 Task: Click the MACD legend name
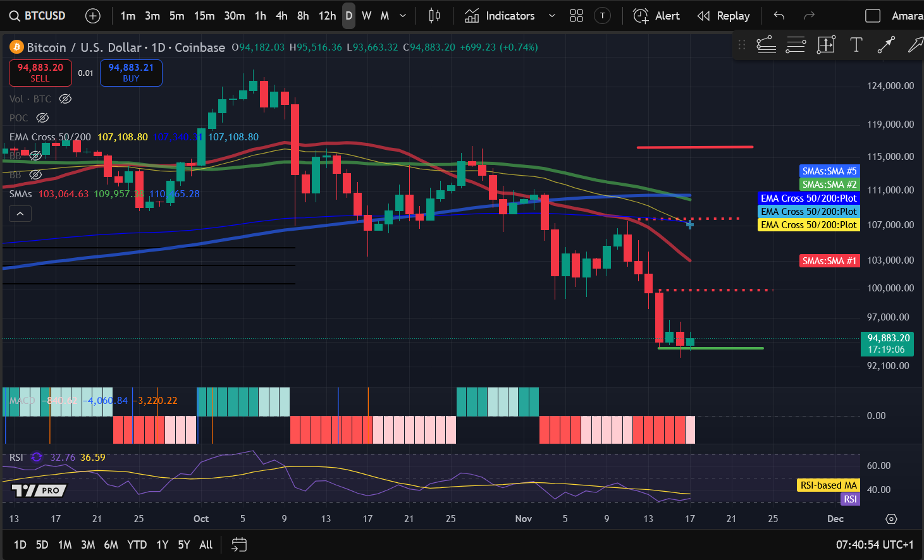(22, 401)
